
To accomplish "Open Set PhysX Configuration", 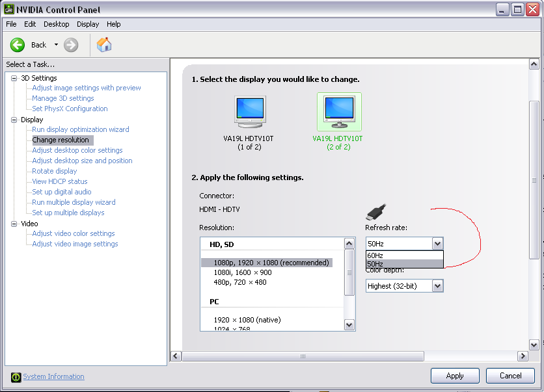I will click(70, 109).
